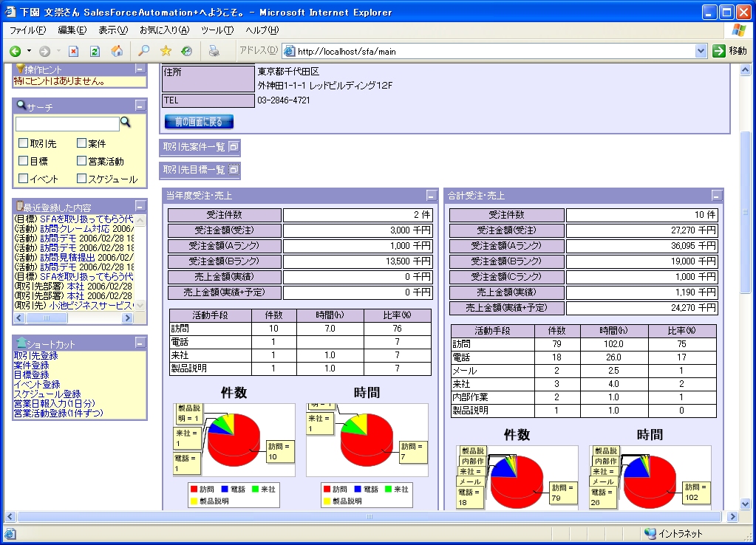Viewport: 756px width, 545px height.
Task: Click the page icon in the address bar
Action: 289,51
